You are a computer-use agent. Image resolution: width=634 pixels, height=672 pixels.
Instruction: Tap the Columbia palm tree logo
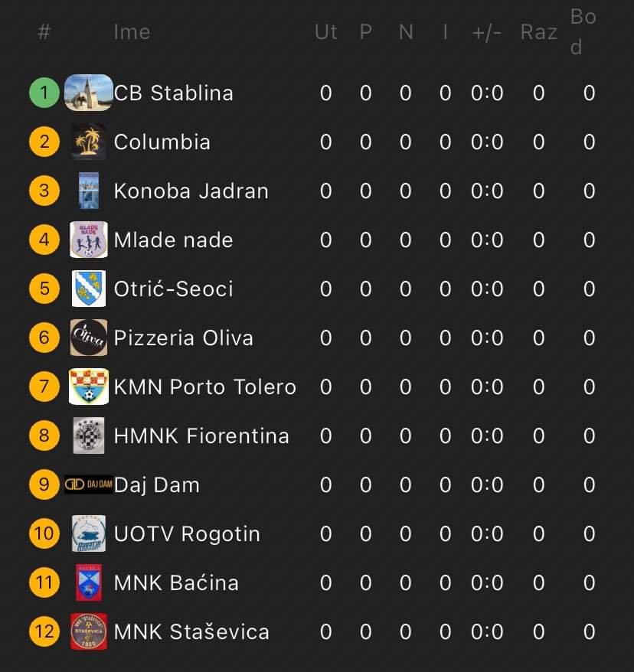pyautogui.click(x=89, y=142)
